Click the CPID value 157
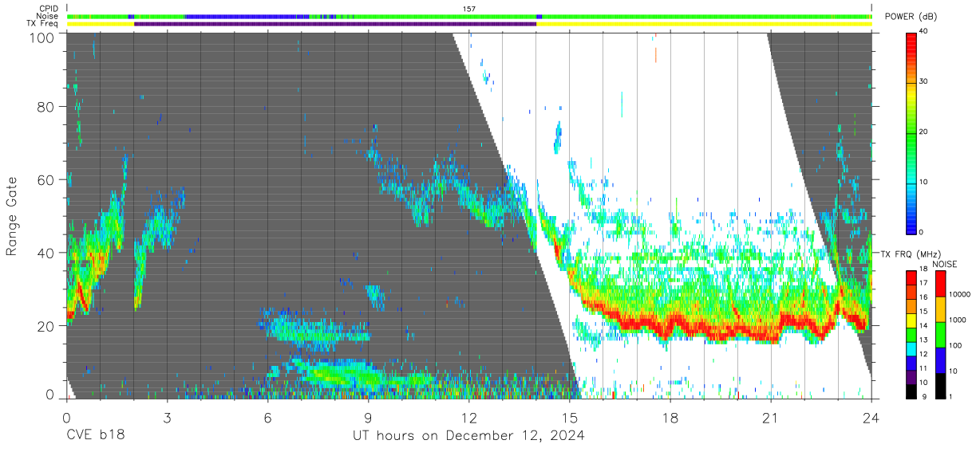 tap(469, 9)
